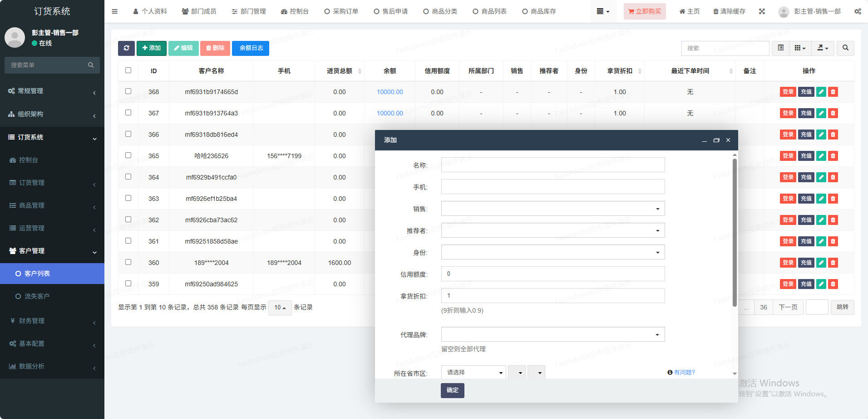Click the refresh icon button in toolbar

point(126,48)
